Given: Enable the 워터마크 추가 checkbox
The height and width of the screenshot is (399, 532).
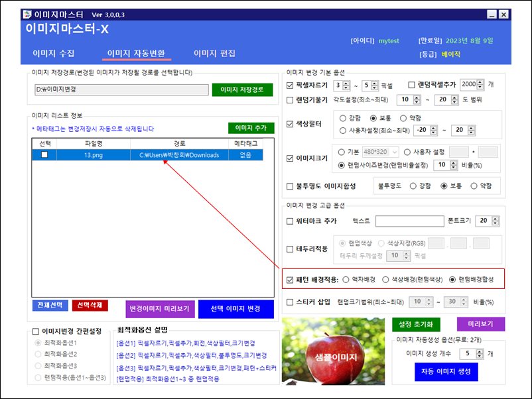Looking at the screenshot, I should [290, 221].
